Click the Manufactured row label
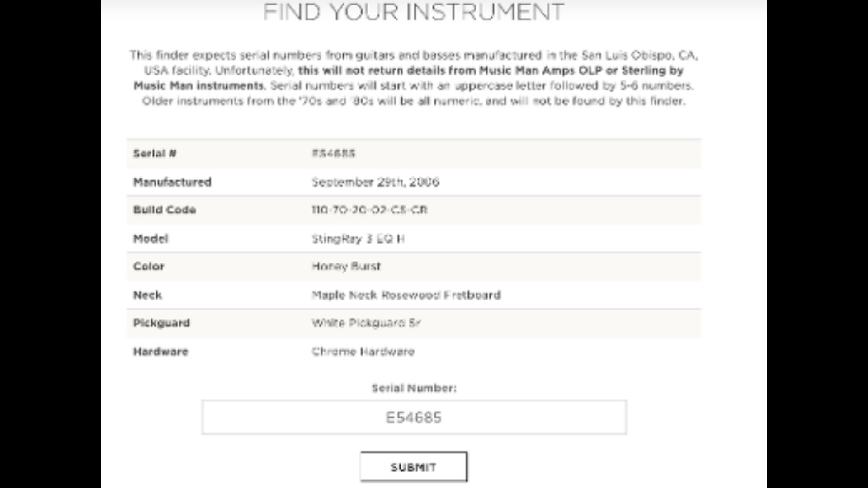Viewport: 868px width, 488px height. [172, 182]
